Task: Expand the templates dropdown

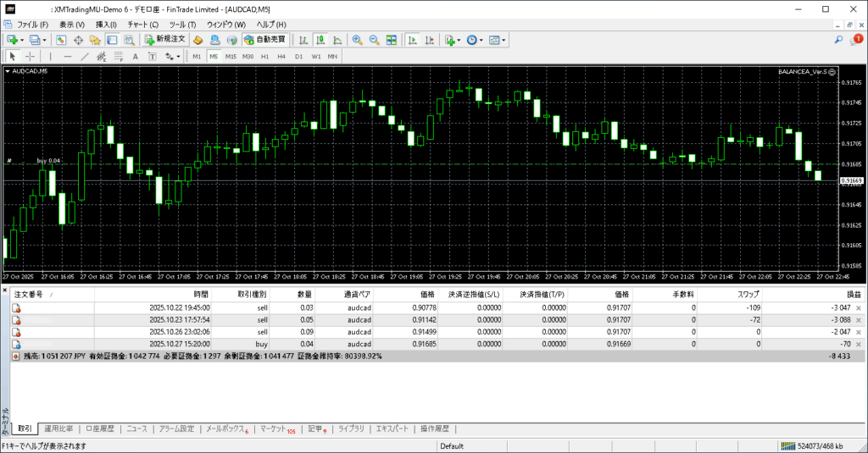Action: (504, 40)
